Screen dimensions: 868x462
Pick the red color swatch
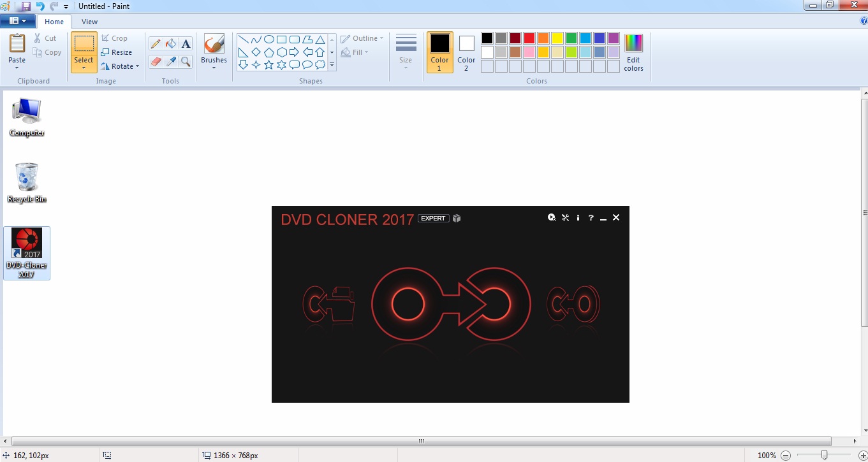click(x=529, y=38)
